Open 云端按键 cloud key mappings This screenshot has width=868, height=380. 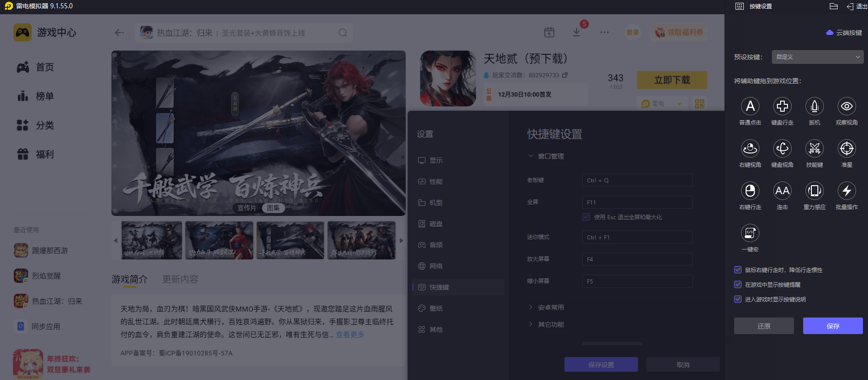pos(844,33)
